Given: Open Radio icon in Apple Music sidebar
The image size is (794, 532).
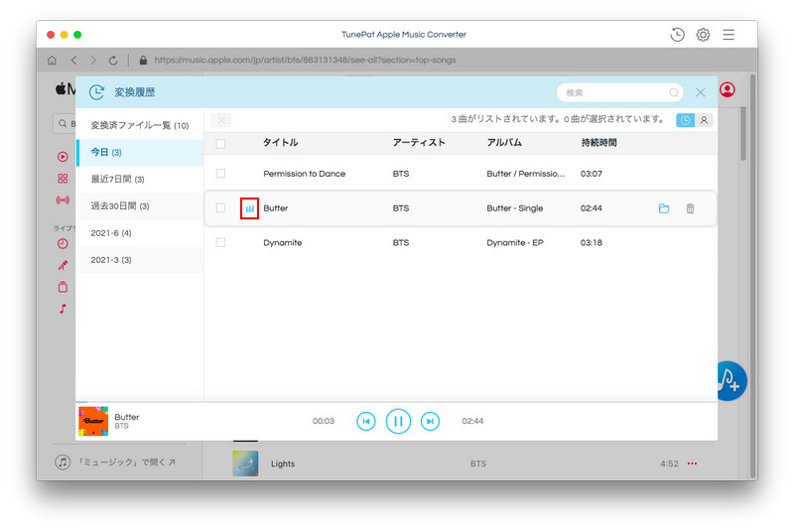Looking at the screenshot, I should (x=63, y=199).
